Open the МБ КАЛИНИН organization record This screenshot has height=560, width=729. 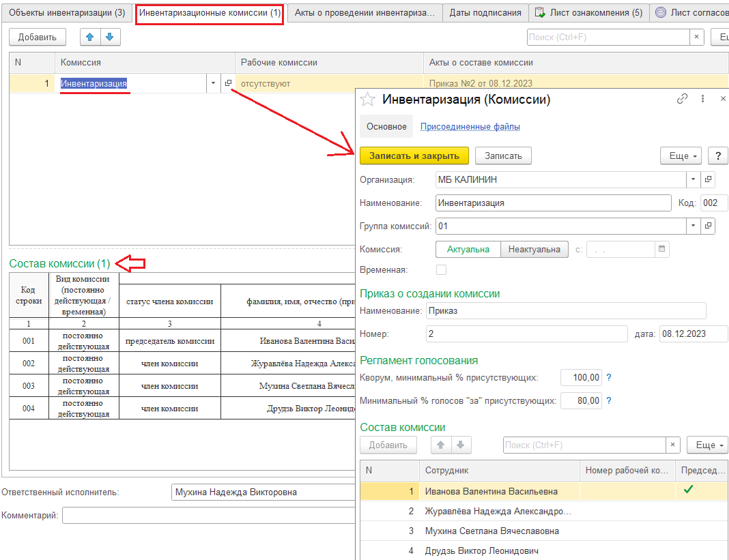click(x=708, y=179)
